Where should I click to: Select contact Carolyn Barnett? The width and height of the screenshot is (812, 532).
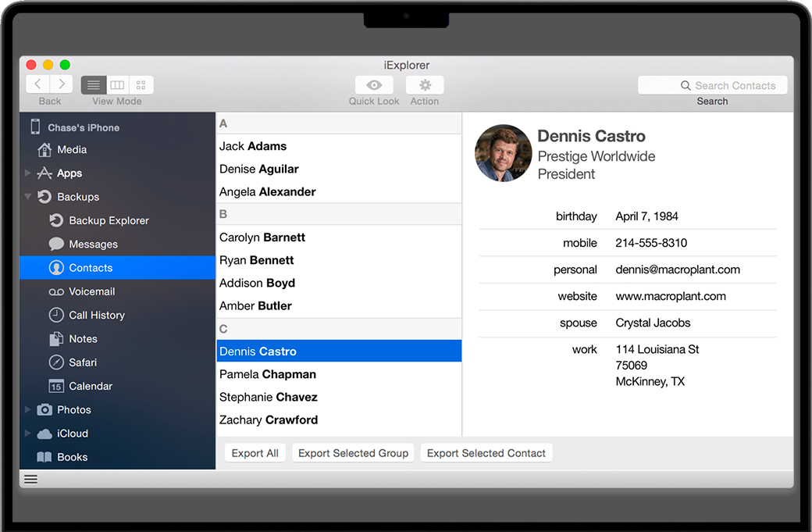tap(339, 237)
